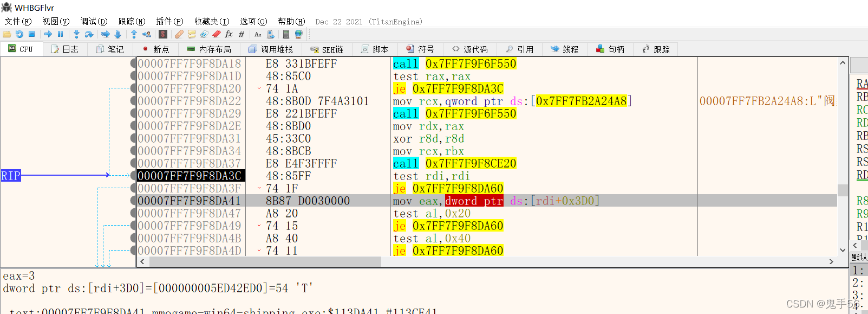Open the Bookmarks icon

tap(217, 34)
